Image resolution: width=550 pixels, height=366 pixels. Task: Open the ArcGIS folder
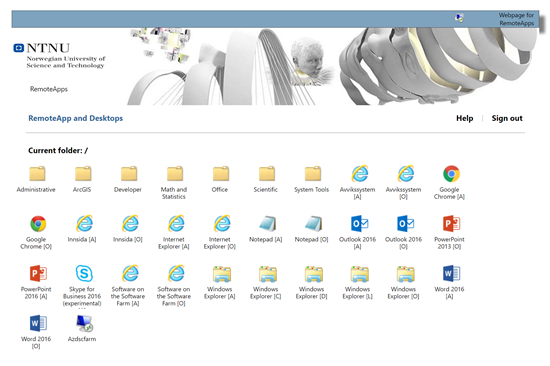[x=82, y=179]
